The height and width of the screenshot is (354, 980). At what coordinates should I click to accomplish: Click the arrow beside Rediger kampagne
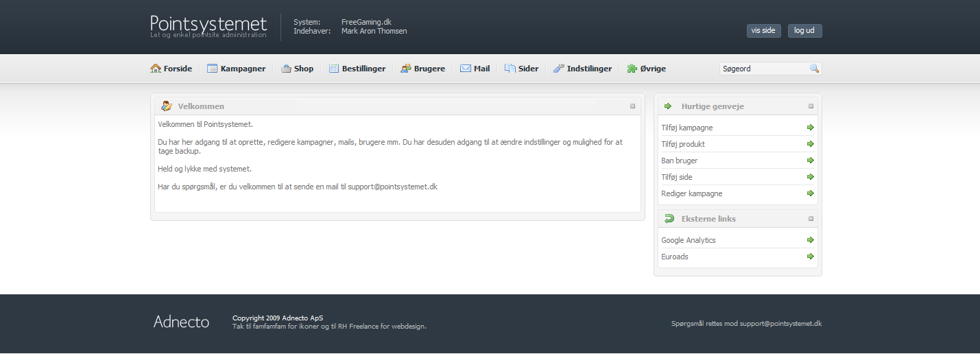[x=811, y=193]
